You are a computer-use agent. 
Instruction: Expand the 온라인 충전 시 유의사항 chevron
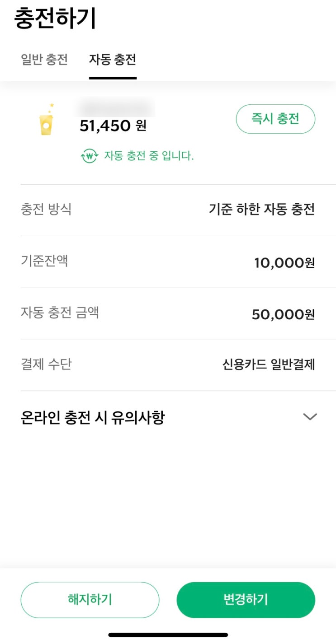pyautogui.click(x=310, y=417)
